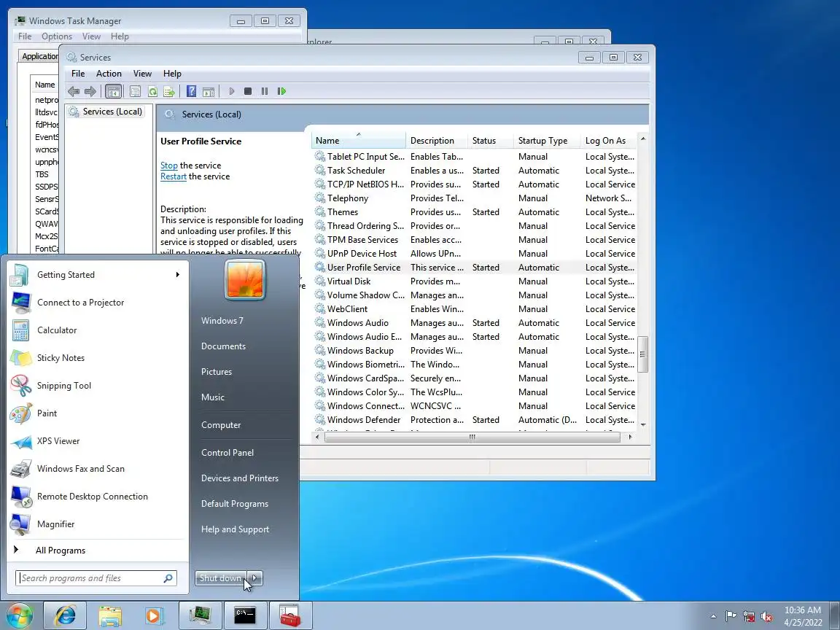
Task: Select the Windows Audio service row
Action: point(475,323)
